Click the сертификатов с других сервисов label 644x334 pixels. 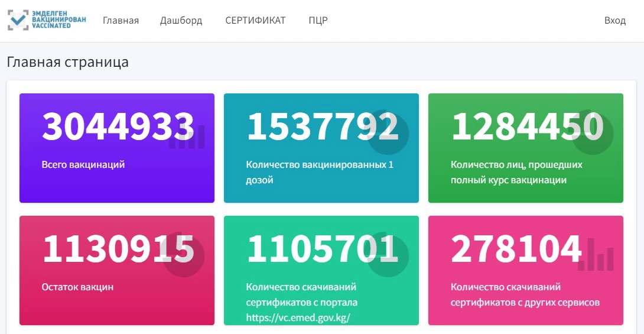[525, 303]
